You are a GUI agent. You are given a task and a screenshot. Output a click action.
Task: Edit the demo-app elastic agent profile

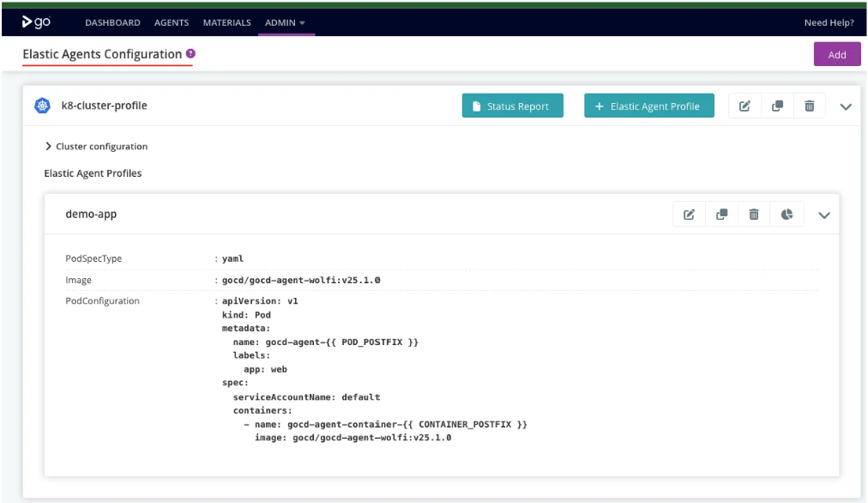pos(690,215)
